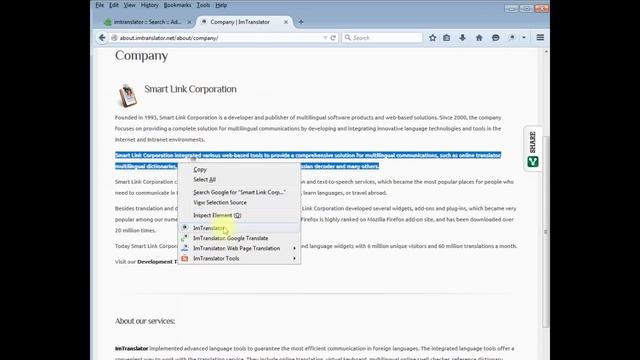
Task: Open the Bookmarks menu
Action: point(178,5)
